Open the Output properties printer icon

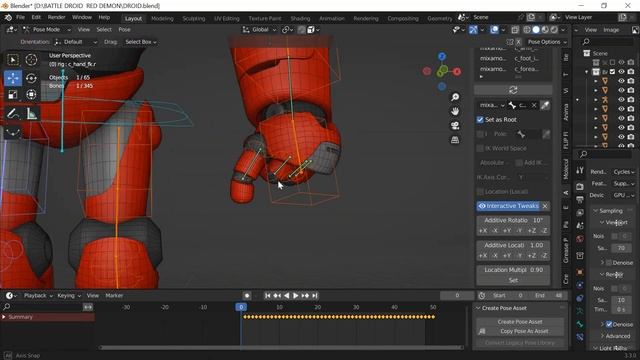[x=580, y=200]
